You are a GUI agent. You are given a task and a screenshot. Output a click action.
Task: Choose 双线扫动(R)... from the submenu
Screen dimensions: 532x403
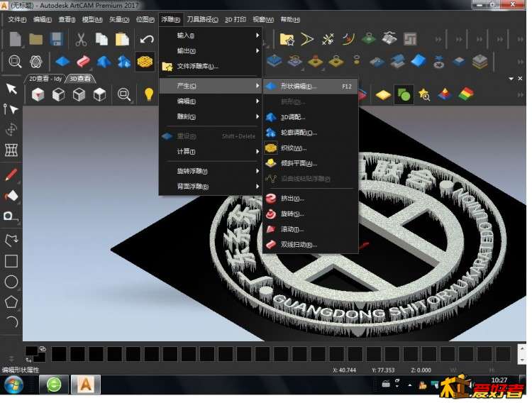311,245
